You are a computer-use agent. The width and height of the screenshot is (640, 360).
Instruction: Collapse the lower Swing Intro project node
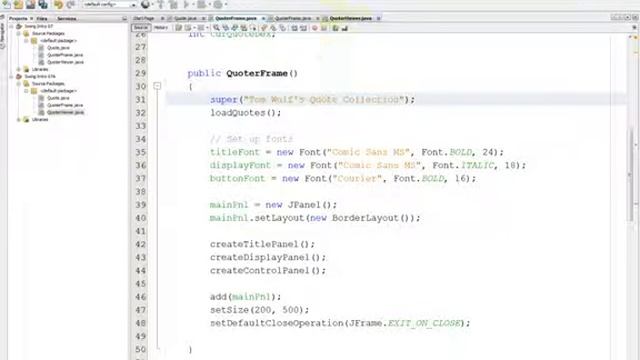[11, 76]
